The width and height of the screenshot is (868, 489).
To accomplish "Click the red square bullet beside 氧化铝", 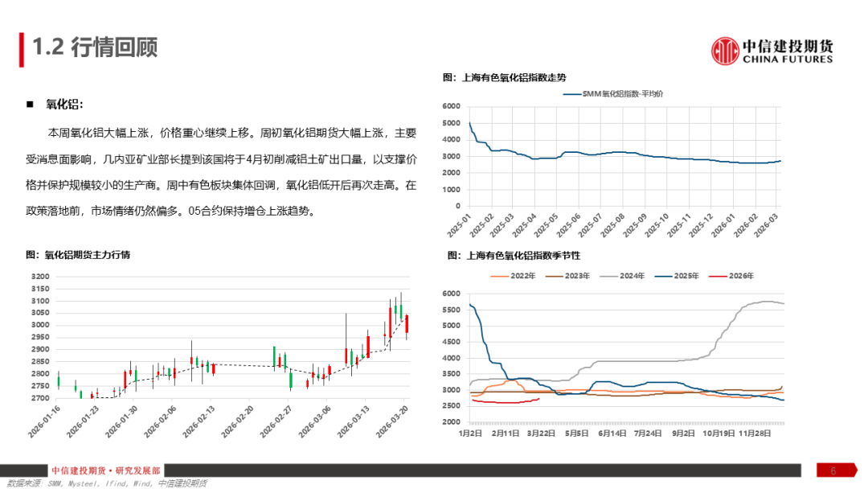I will [29, 102].
